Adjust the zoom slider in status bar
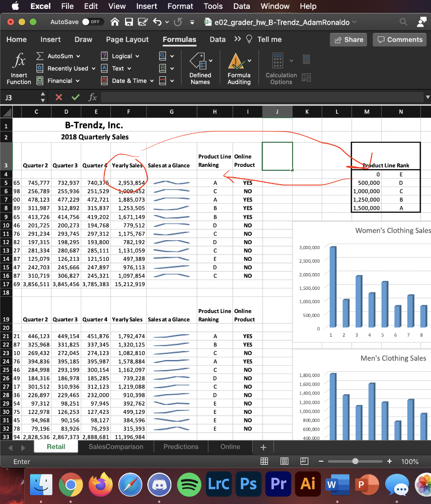Viewport: 431px width, 504px height. 355,462
